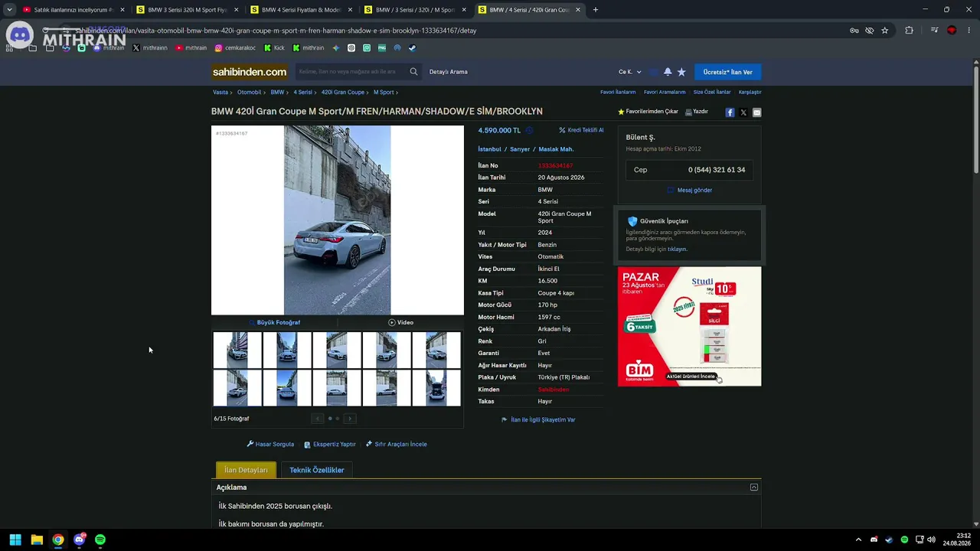The height and width of the screenshot is (551, 980).
Task: Open the password key icon in address bar
Action: 854,31
